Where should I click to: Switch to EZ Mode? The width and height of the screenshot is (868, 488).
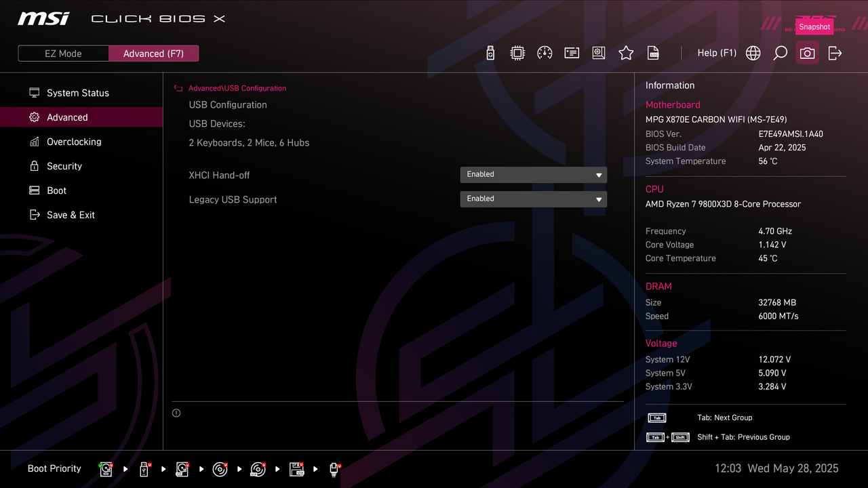(63, 54)
